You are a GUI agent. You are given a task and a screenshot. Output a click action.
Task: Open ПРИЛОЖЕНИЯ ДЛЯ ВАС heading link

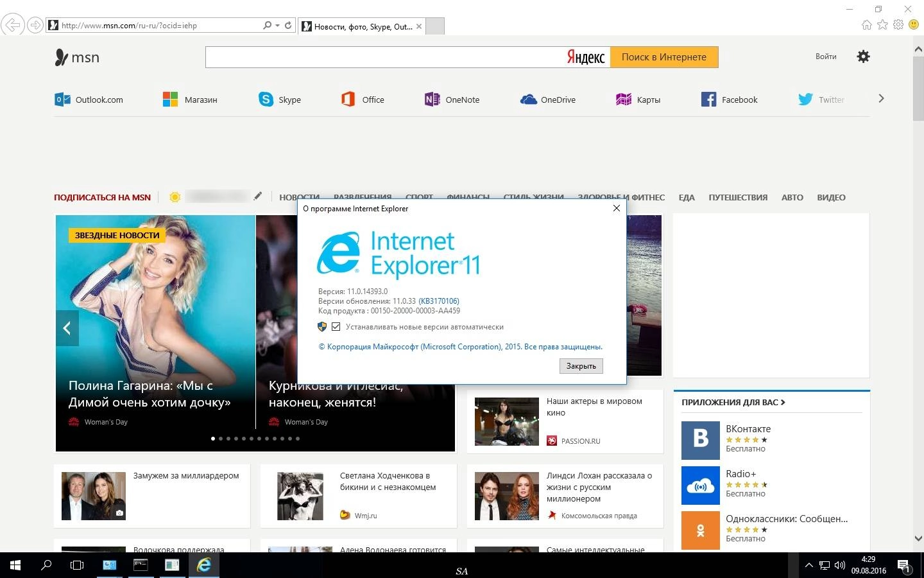(x=733, y=402)
